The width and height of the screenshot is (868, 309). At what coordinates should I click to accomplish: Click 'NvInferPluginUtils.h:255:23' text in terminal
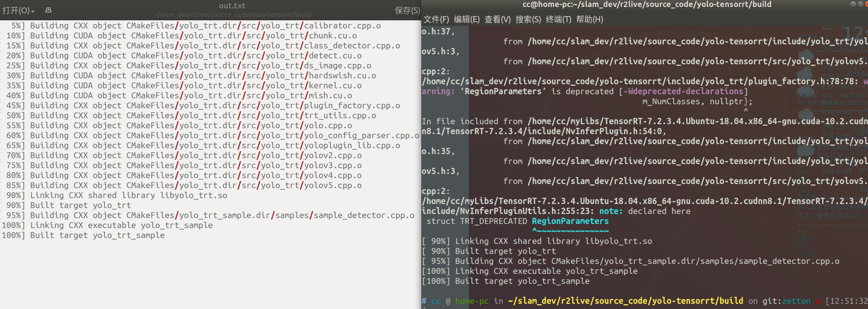(508, 211)
